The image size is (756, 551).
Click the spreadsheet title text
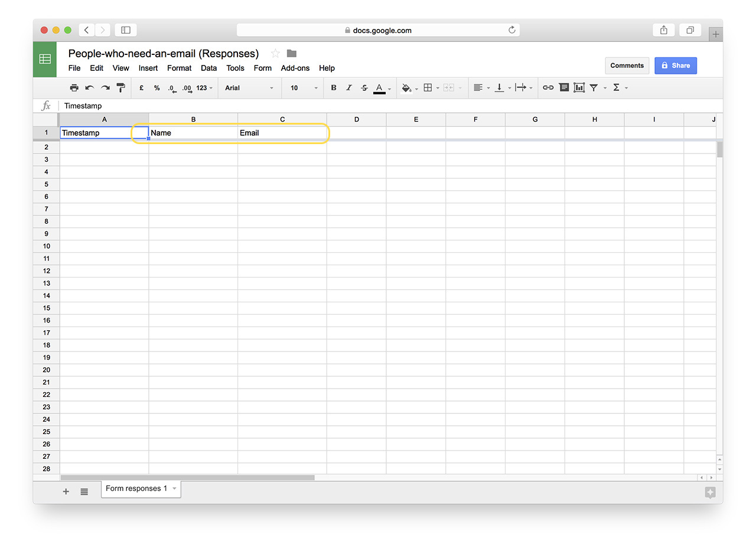[x=164, y=54]
